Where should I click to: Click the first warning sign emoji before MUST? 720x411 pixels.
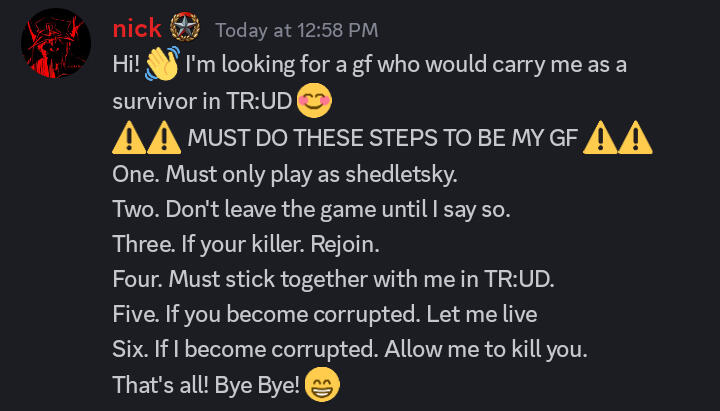129,137
